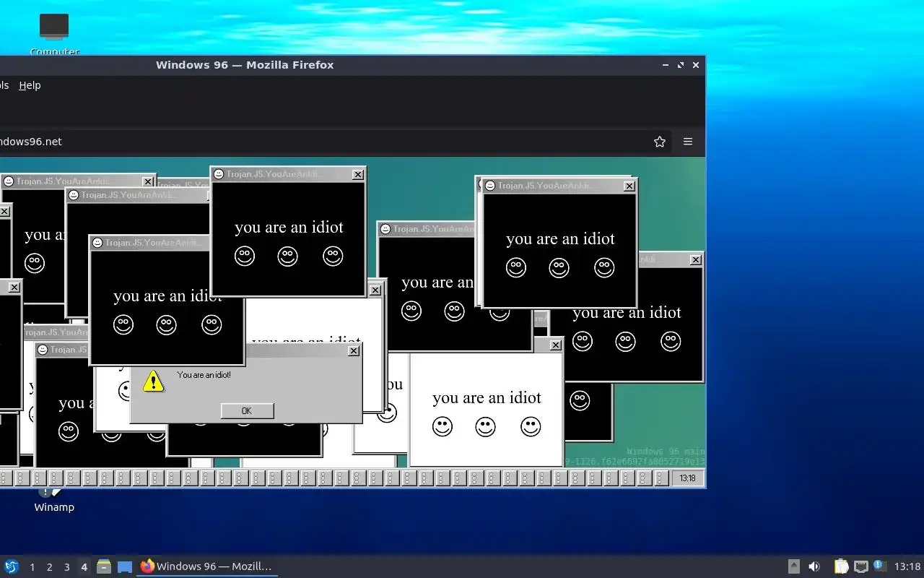
Task: Click the middle smiley in the fully visible white popup
Action: point(486,426)
